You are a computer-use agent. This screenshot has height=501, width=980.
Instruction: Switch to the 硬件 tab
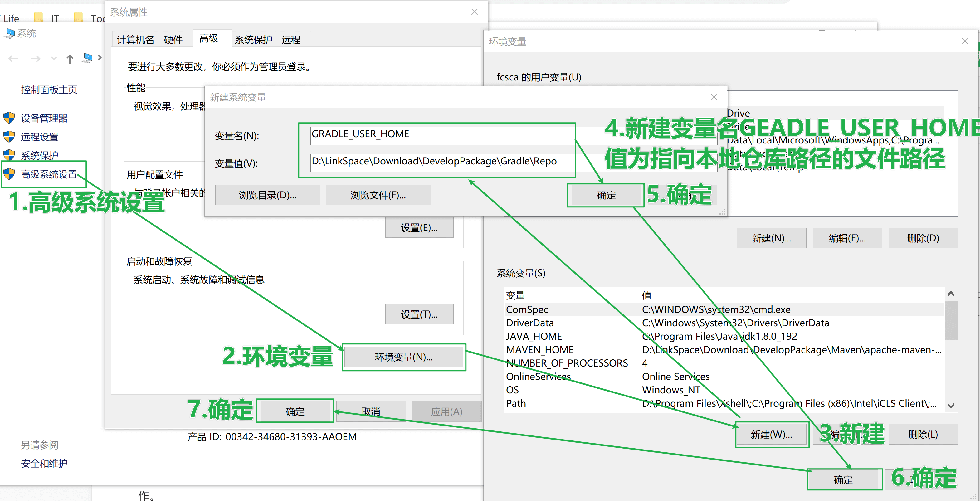173,40
